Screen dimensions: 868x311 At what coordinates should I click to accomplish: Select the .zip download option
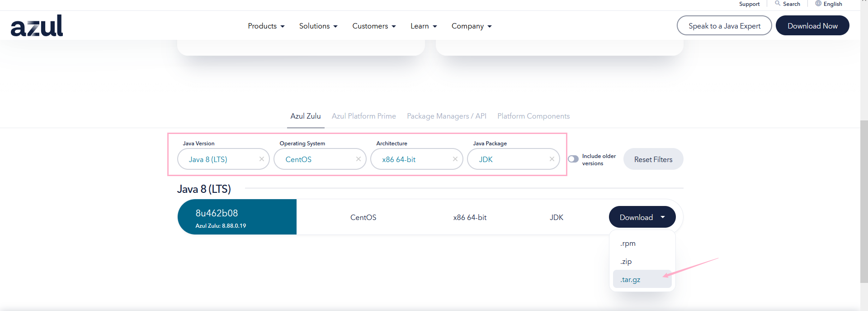(642, 262)
